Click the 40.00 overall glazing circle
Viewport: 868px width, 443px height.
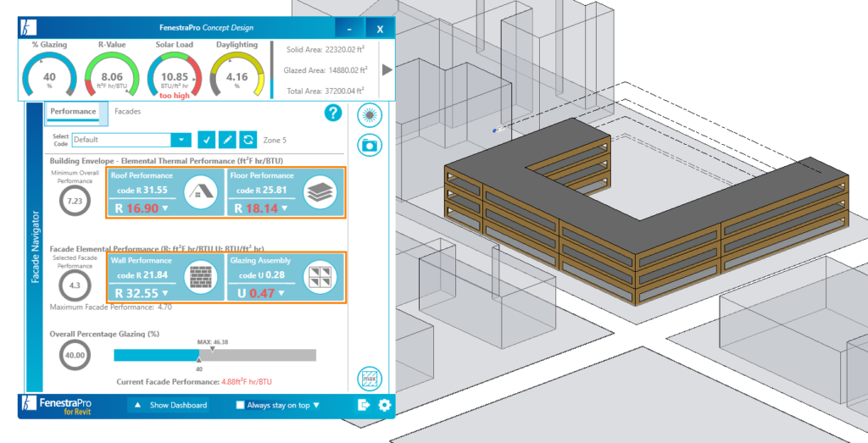75,355
